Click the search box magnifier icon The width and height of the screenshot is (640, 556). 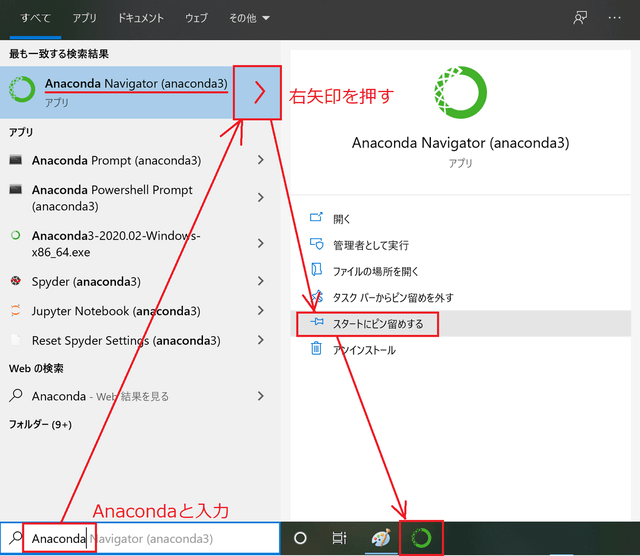(x=15, y=538)
